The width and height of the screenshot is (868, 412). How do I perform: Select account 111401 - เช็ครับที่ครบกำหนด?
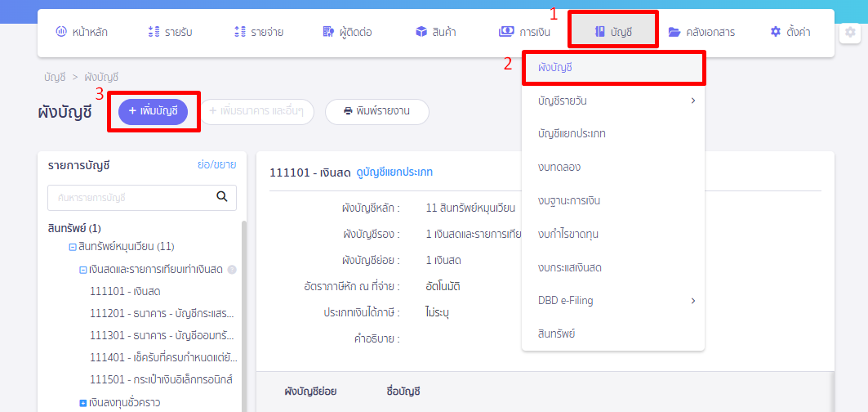pyautogui.click(x=162, y=358)
